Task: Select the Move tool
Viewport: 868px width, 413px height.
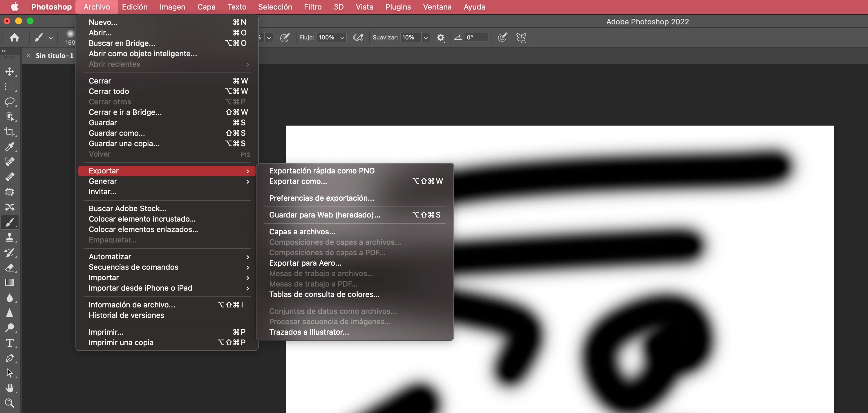Action: [10, 71]
